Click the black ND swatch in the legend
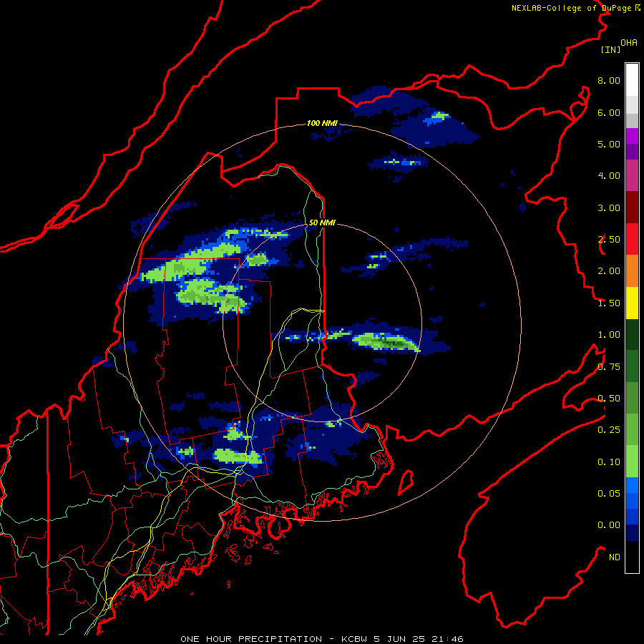 (x=632, y=557)
